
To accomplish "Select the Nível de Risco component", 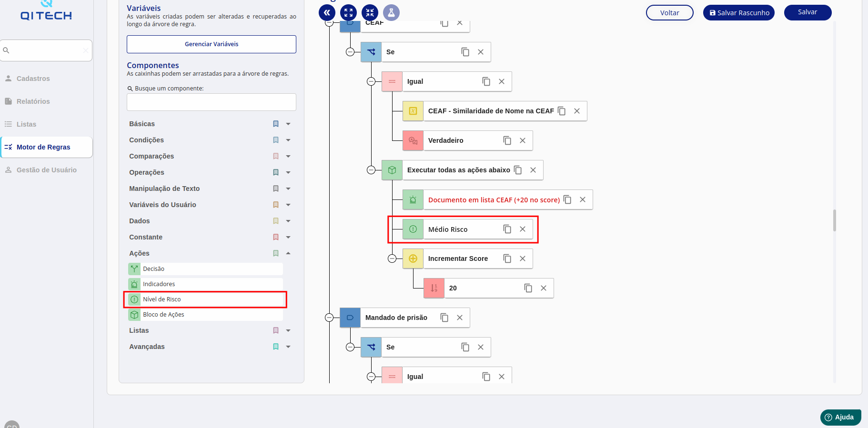I will [205, 299].
